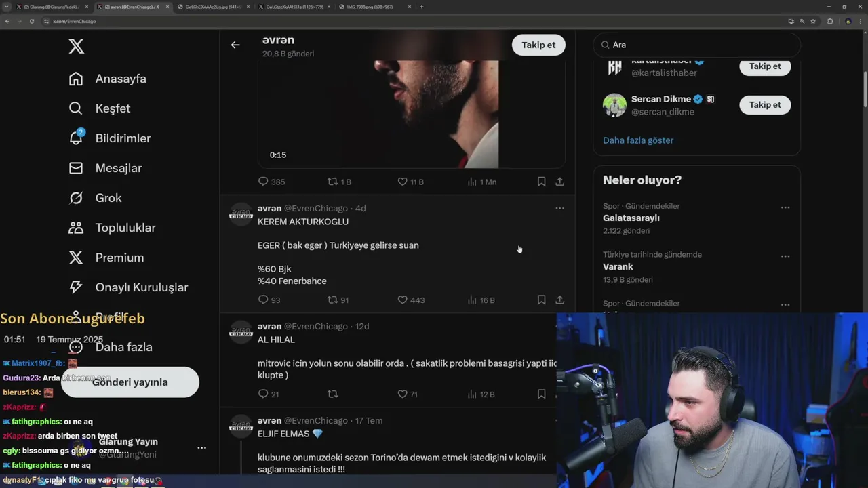Viewport: 868px width, 488px height.
Task: Open the tab search dropdown arrow
Action: tap(6, 7)
